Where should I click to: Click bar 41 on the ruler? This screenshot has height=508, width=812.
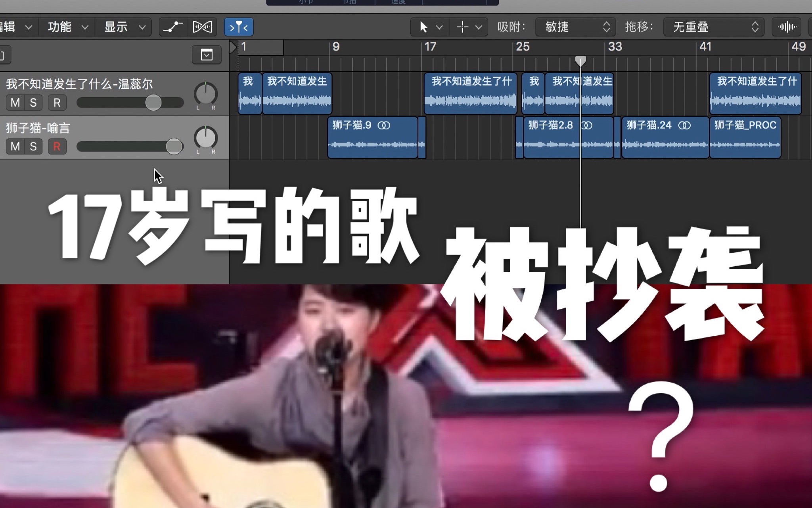(x=705, y=47)
